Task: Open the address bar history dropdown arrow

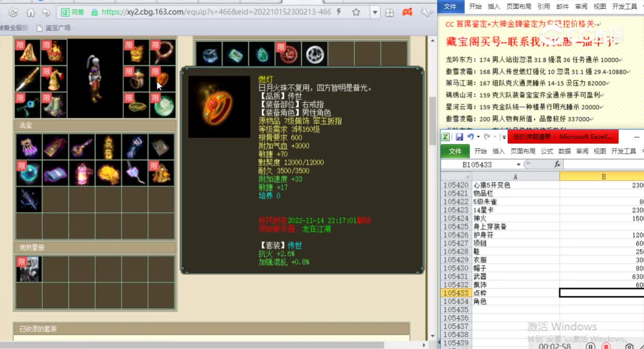Action: click(x=374, y=12)
